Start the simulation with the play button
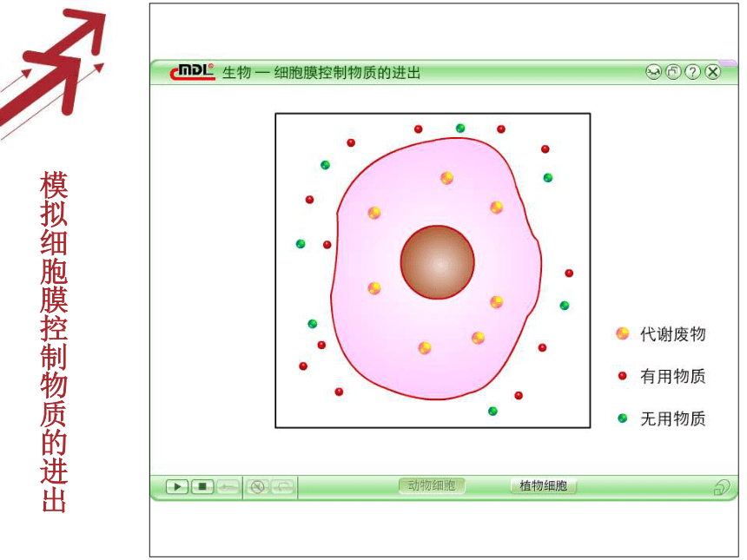 click(176, 487)
